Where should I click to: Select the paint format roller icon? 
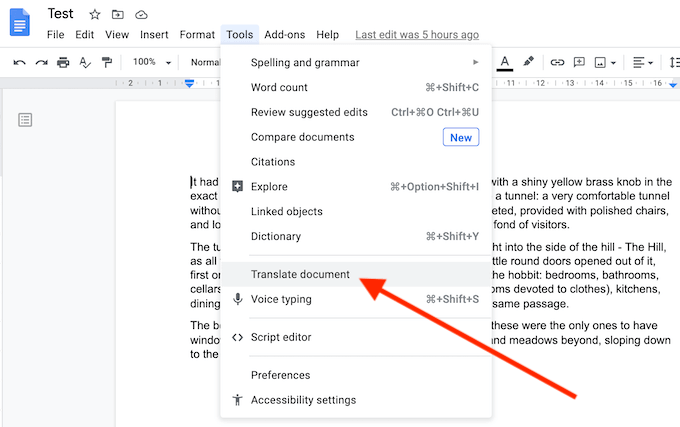coord(107,63)
